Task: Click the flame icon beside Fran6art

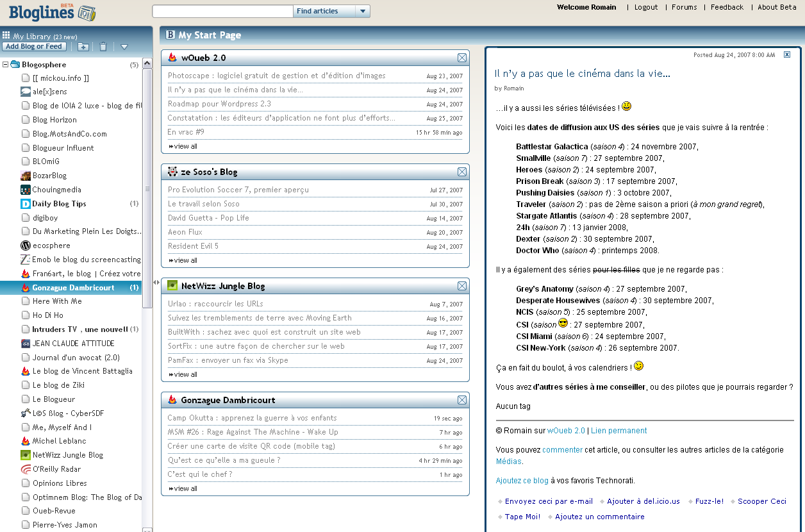Action: pyautogui.click(x=26, y=274)
